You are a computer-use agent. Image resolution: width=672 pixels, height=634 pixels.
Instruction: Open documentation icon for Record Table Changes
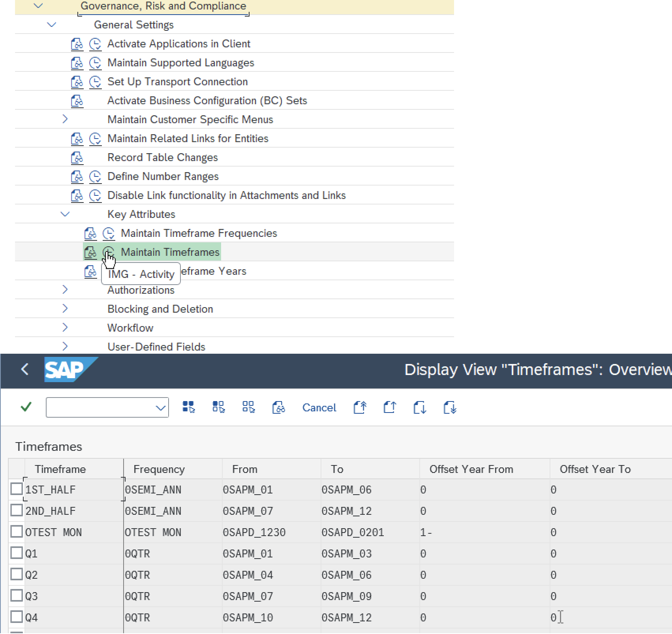[x=77, y=158]
